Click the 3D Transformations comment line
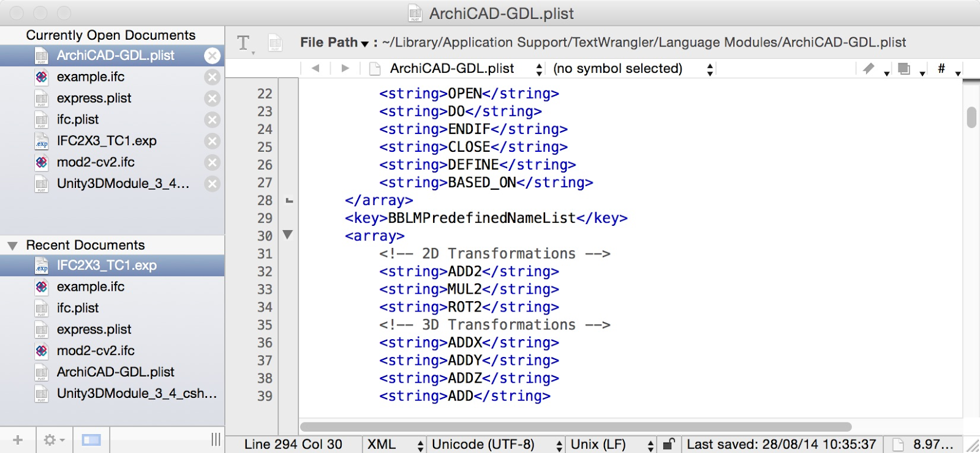Viewport: 980px width, 453px height. point(495,325)
